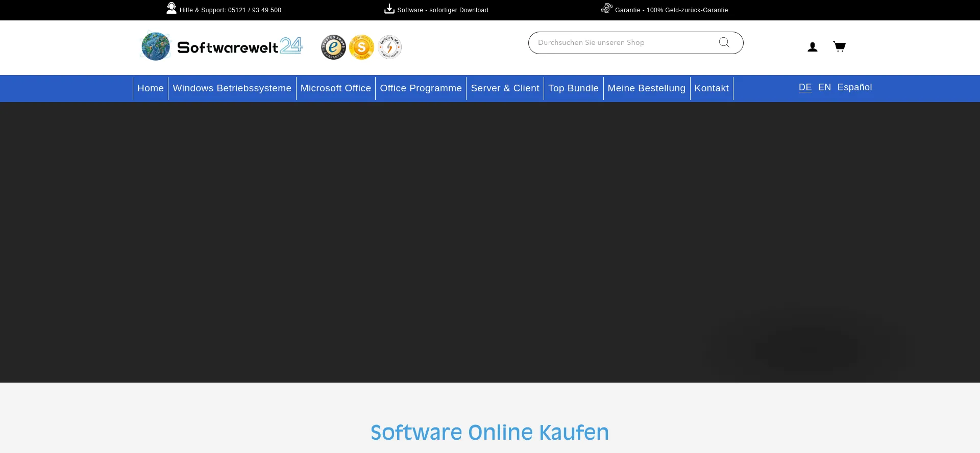Click the yellow S shop seal badge
980x453 pixels.
point(361,47)
